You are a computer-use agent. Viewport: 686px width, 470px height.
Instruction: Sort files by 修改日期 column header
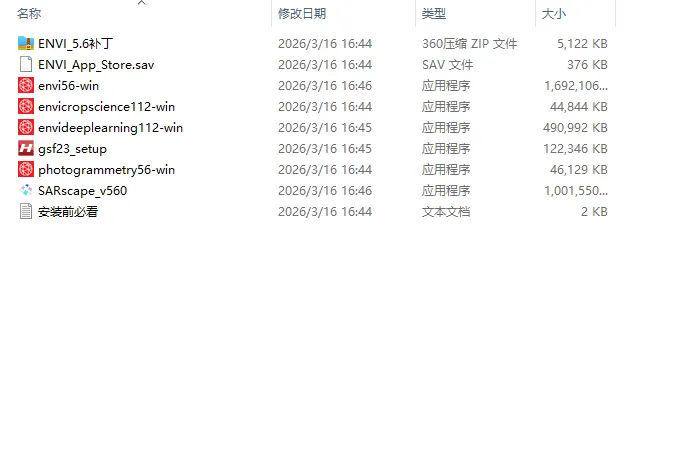[302, 14]
